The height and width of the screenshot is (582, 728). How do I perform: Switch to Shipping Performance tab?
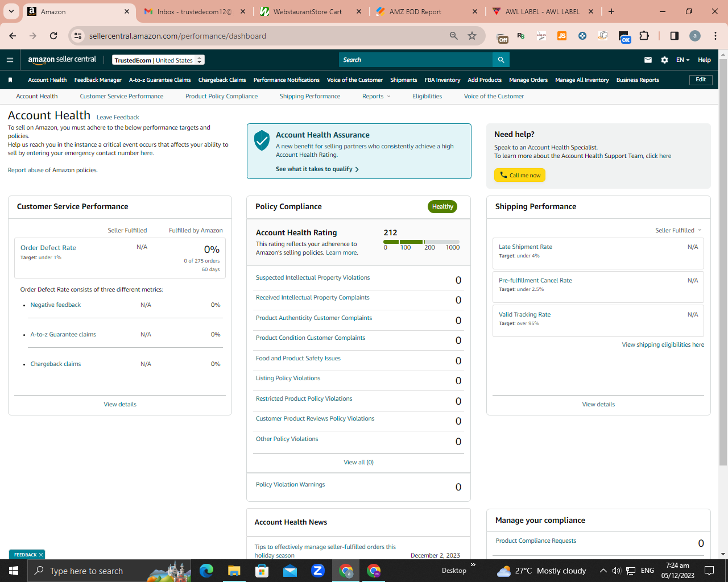pos(310,97)
